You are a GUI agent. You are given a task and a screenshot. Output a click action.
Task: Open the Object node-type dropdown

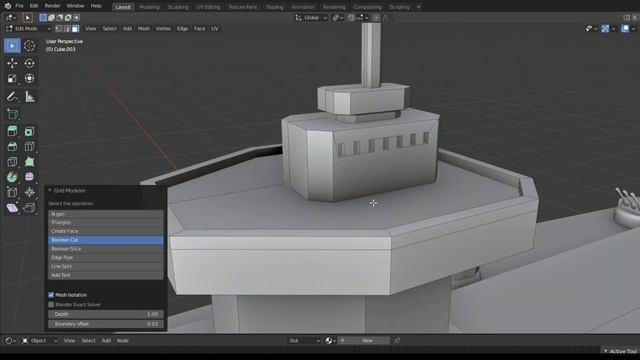(40, 340)
